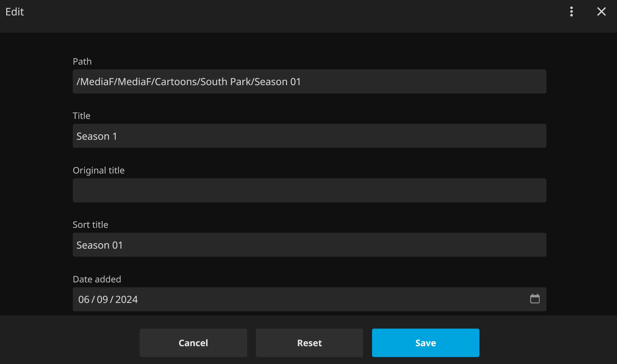Click empty area inside Date added field

pos(324,299)
